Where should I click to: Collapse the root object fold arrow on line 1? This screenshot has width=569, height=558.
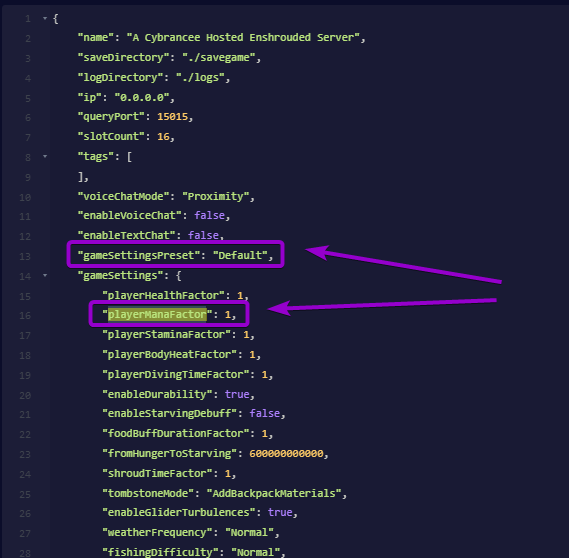pos(45,18)
